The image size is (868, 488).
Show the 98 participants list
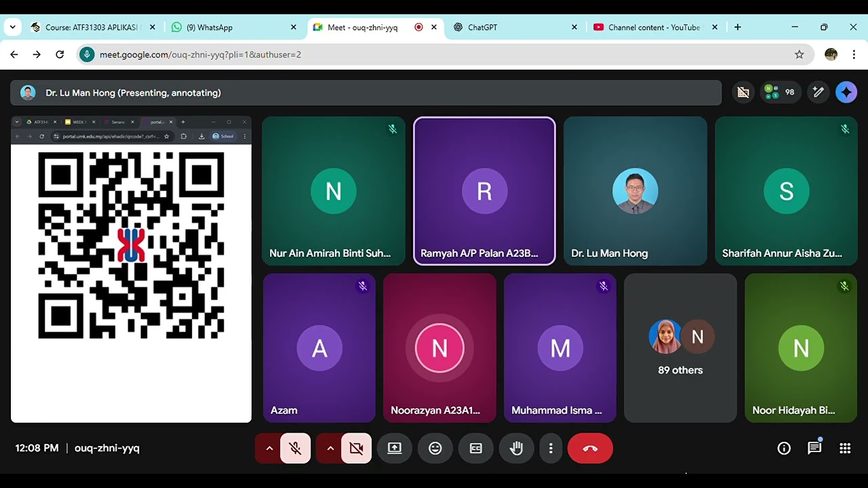point(779,92)
